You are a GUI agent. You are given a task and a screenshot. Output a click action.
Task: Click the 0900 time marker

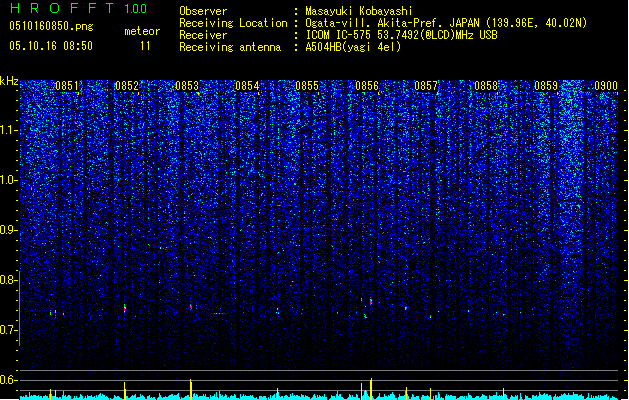click(x=606, y=86)
